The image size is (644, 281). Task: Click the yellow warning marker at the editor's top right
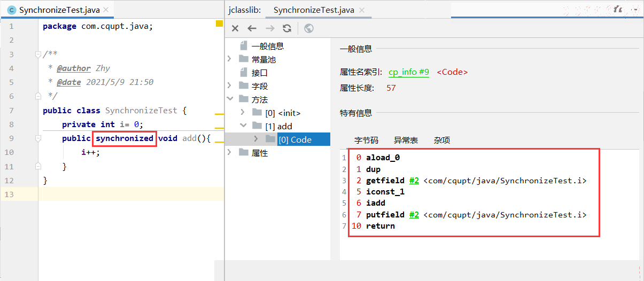[219, 24]
